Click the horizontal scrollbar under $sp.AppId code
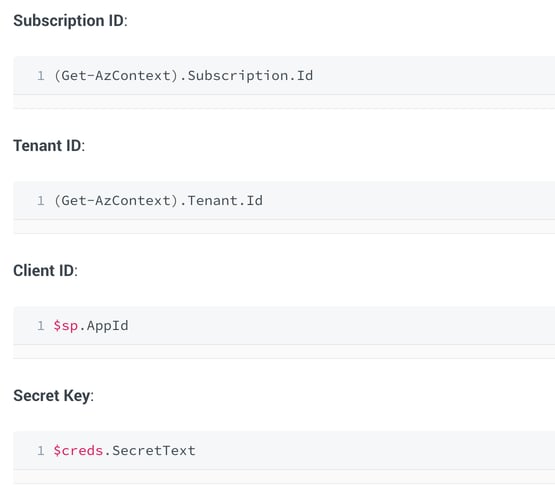555x492 pixels. (x=284, y=352)
